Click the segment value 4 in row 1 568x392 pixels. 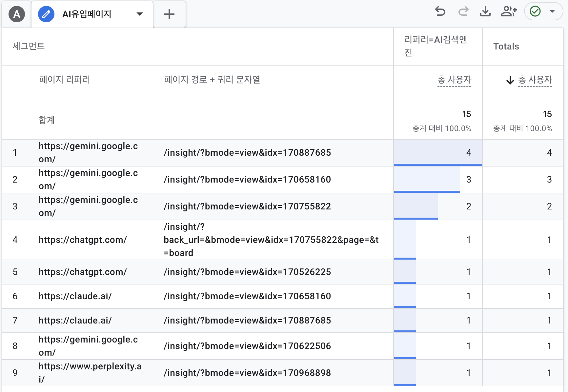click(x=469, y=152)
